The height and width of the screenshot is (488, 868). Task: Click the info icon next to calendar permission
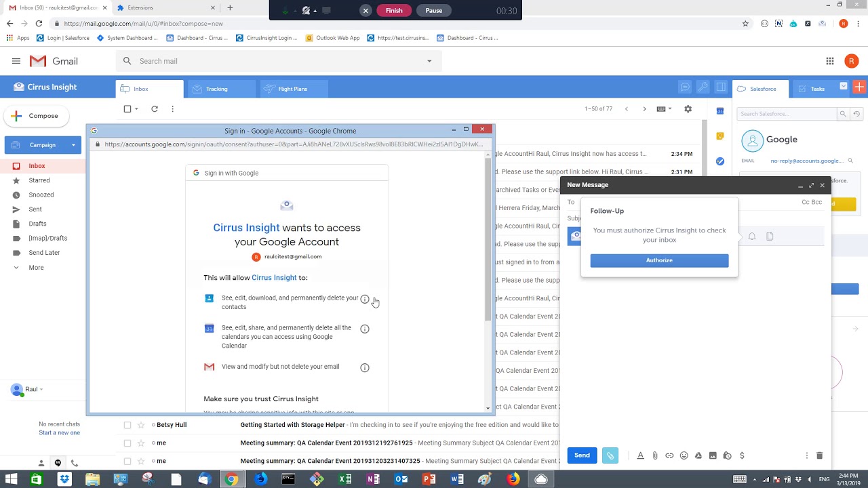tap(365, 329)
